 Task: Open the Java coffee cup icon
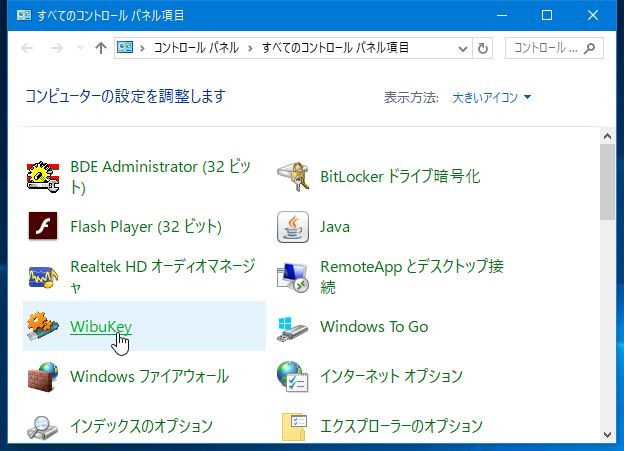293,227
